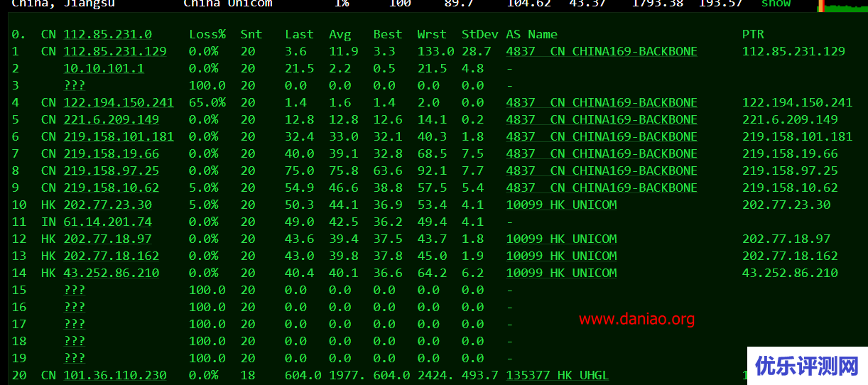Open IP link 219.158.97.25 in hop 8

pyautogui.click(x=112, y=170)
